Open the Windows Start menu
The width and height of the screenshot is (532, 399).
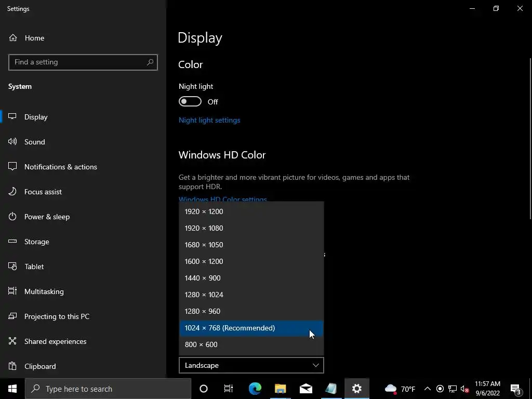[x=12, y=389]
